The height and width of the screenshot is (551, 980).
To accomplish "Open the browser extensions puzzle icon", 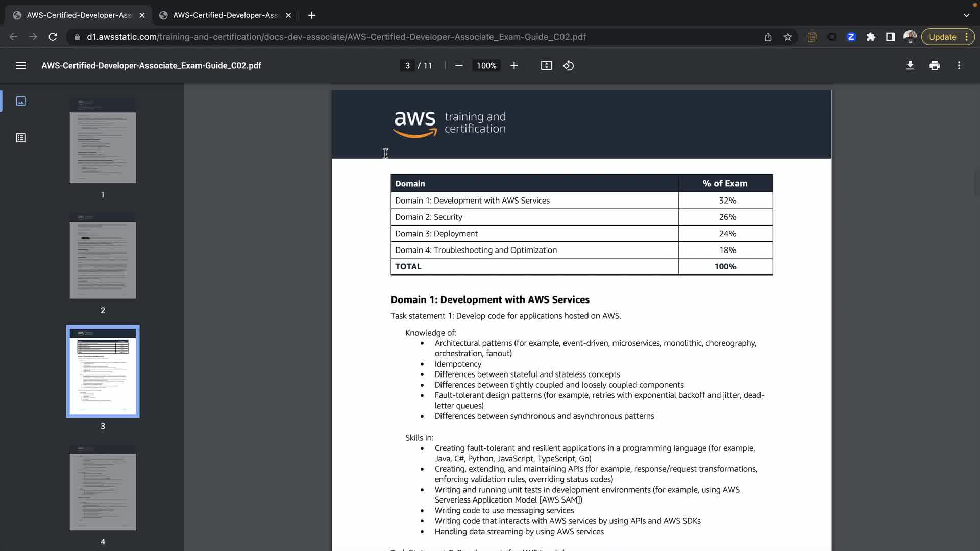I will tap(871, 37).
